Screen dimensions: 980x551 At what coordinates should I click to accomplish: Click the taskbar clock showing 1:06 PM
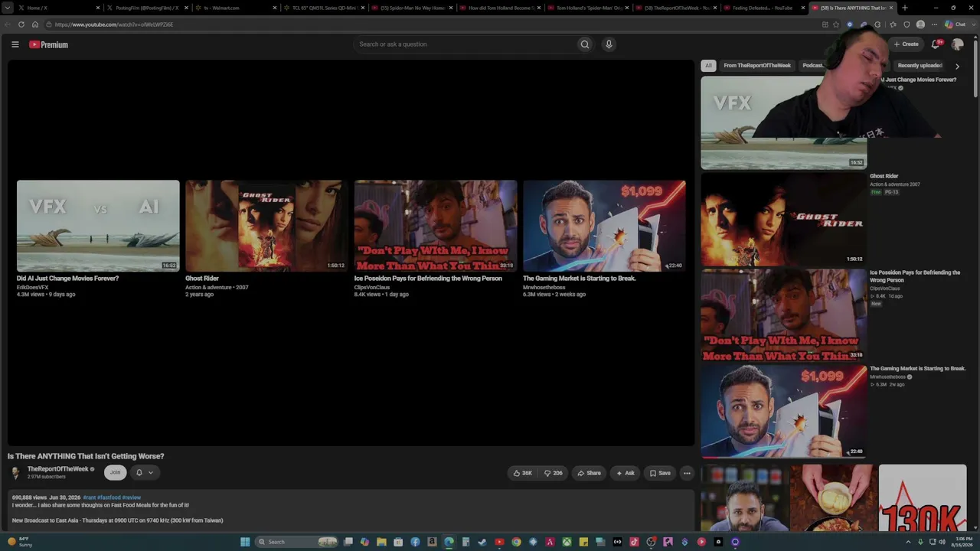point(962,542)
